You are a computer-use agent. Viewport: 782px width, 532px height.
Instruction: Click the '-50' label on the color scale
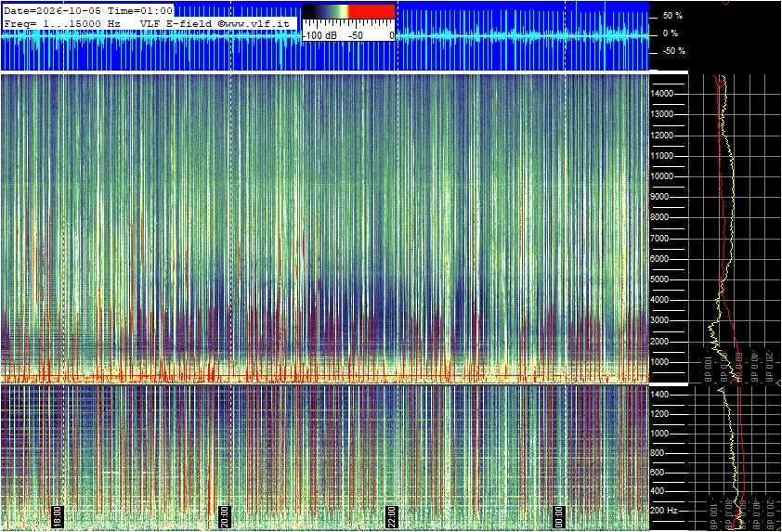point(355,35)
